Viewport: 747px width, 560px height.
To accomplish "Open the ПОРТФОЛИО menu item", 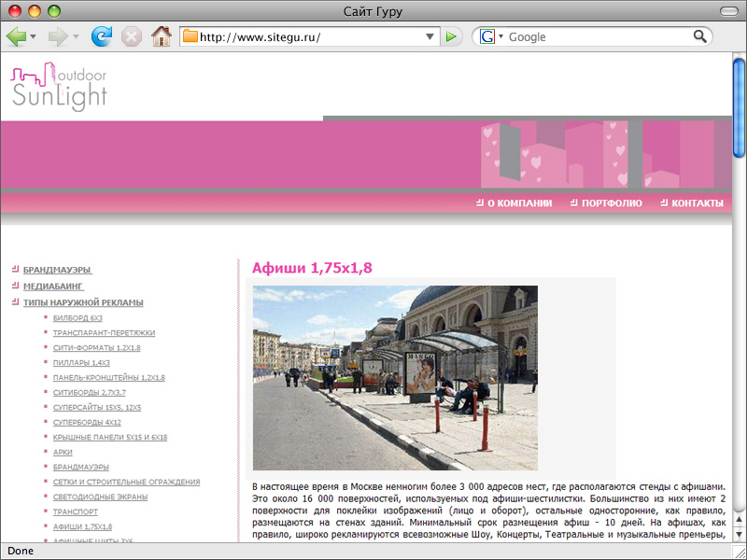I will click(x=606, y=203).
